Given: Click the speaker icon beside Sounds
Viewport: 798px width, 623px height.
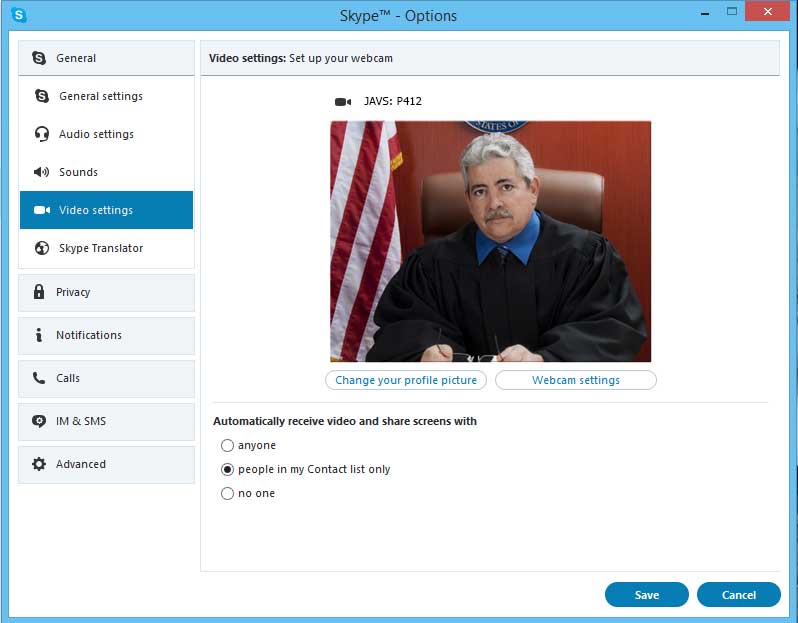Looking at the screenshot, I should 41,172.
